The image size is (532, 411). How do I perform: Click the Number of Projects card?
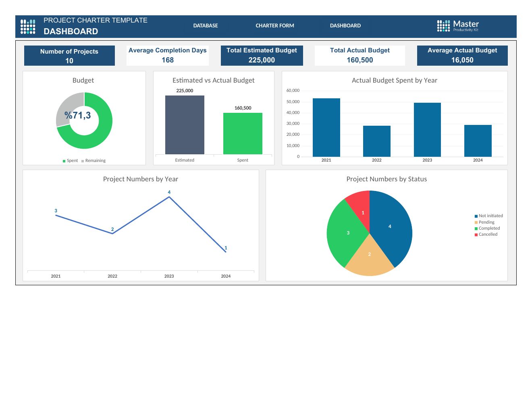[69, 56]
